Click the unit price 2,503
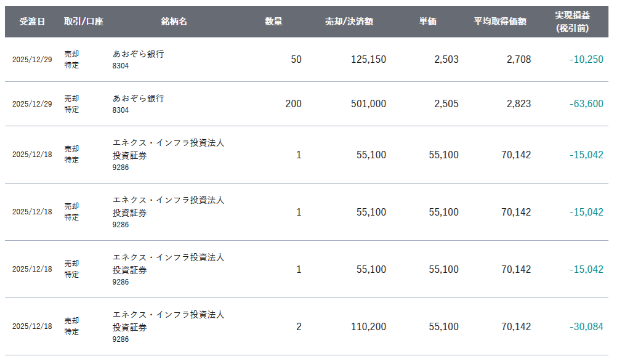 point(446,60)
